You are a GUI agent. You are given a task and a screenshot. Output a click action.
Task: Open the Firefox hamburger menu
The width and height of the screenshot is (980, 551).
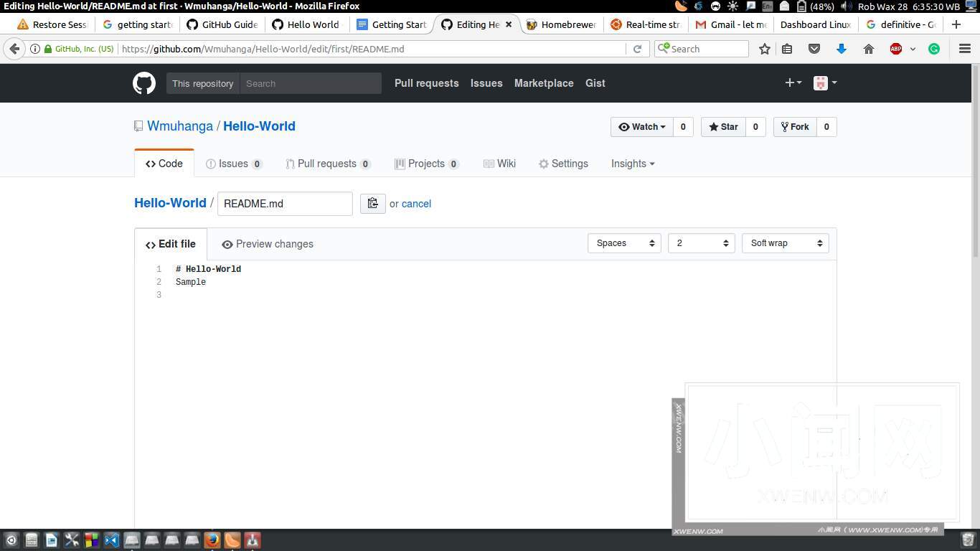pos(965,49)
